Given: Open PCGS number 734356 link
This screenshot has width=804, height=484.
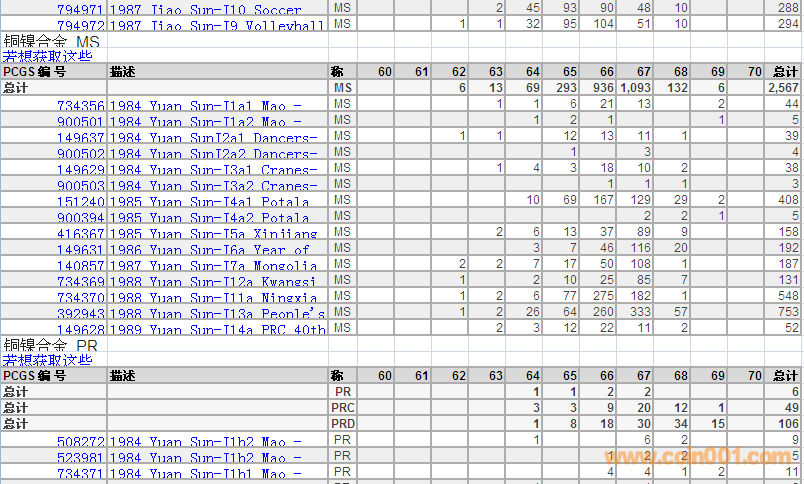Looking at the screenshot, I should 80,105.
